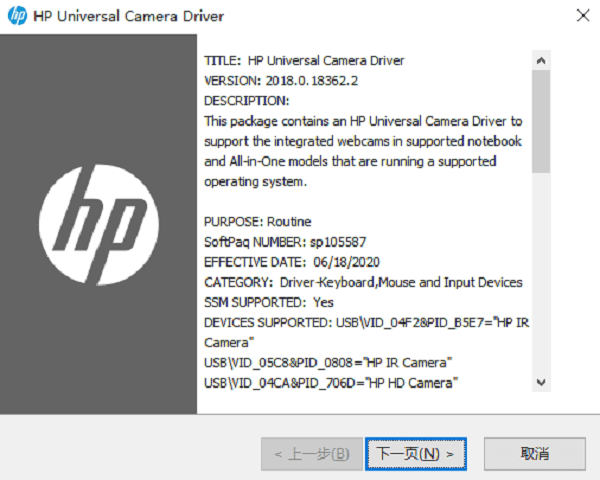600x480 pixels.
Task: Click the scroll up arrow
Action: coord(541,60)
